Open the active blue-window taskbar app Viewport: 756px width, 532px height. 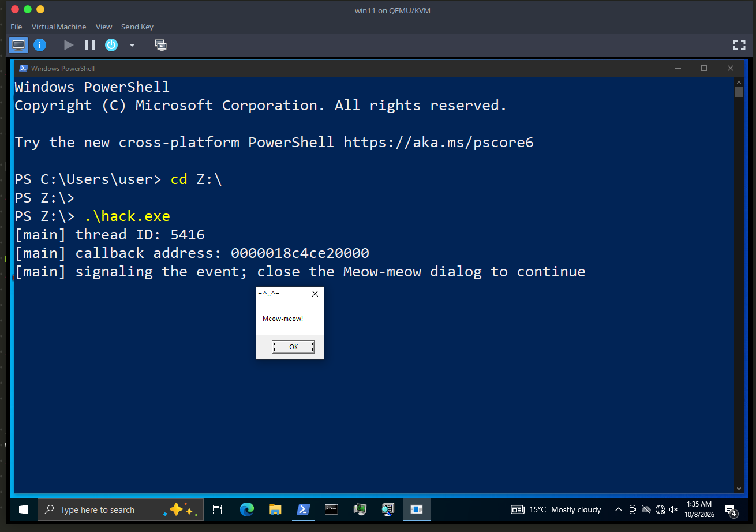point(417,509)
